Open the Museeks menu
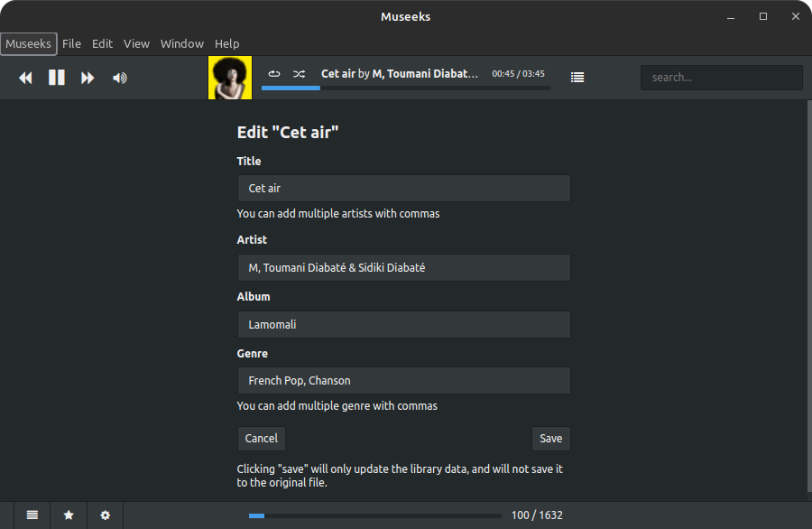This screenshot has width=812, height=529. click(29, 43)
